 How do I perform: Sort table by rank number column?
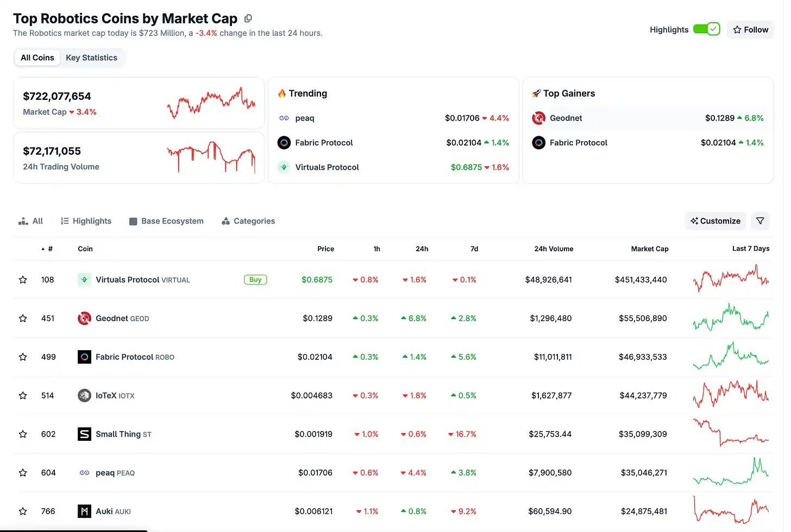[x=48, y=249]
